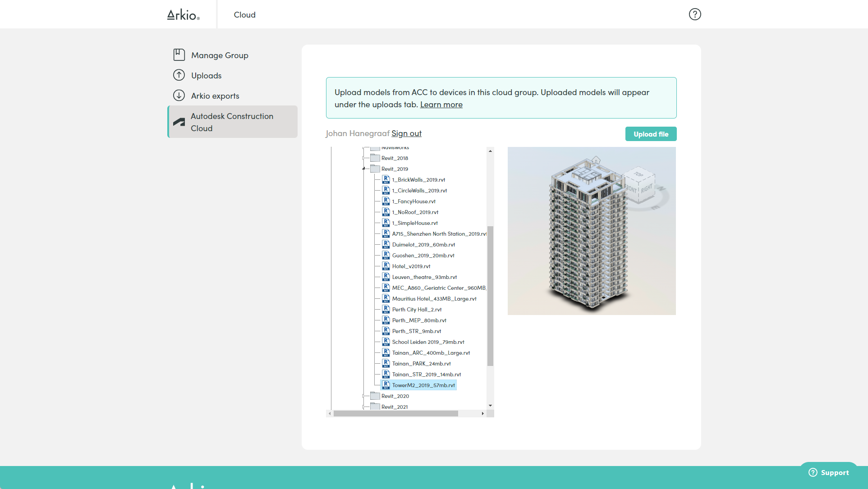
Task: Click the Sign out link
Action: pyautogui.click(x=406, y=133)
